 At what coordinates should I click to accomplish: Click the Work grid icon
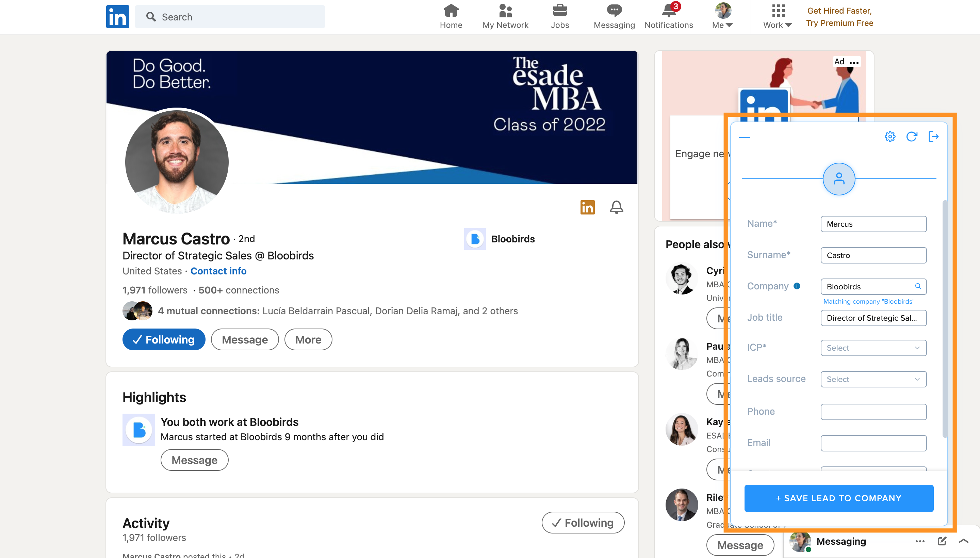[778, 11]
